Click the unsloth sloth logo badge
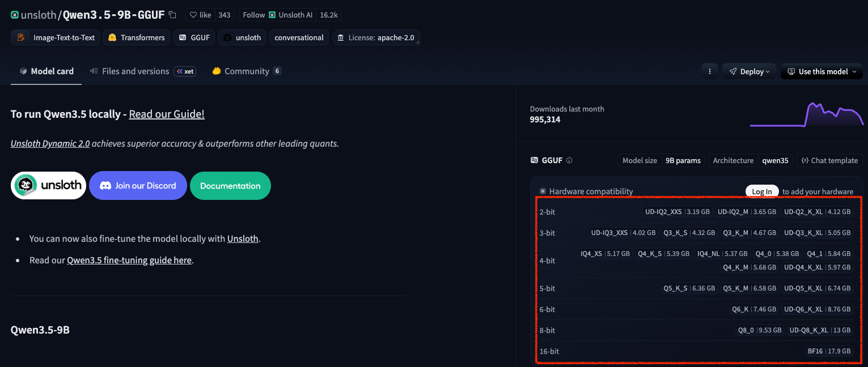The height and width of the screenshot is (367, 868). coord(49,185)
